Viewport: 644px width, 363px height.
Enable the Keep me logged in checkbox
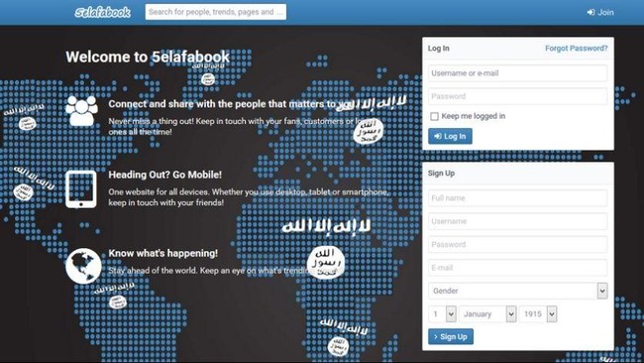pos(434,116)
